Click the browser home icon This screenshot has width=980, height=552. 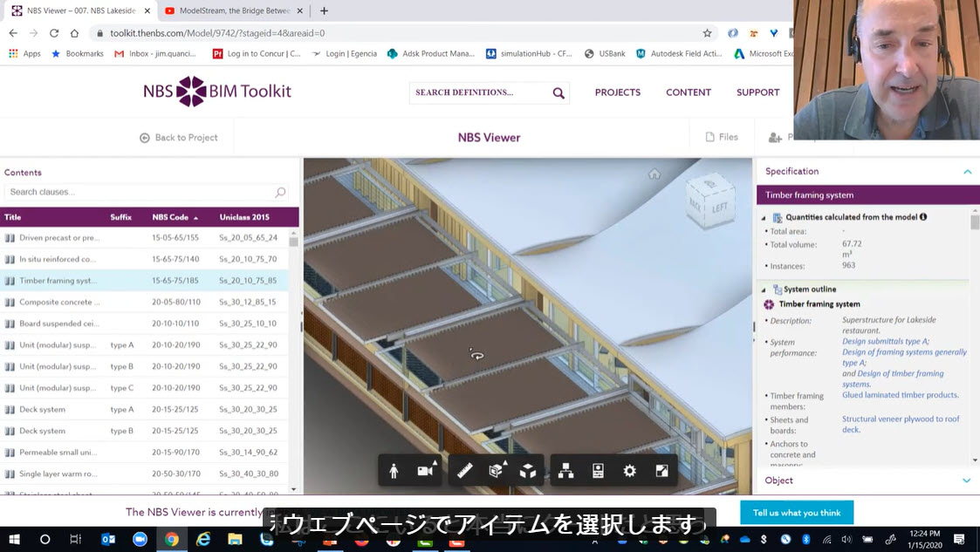coord(74,33)
